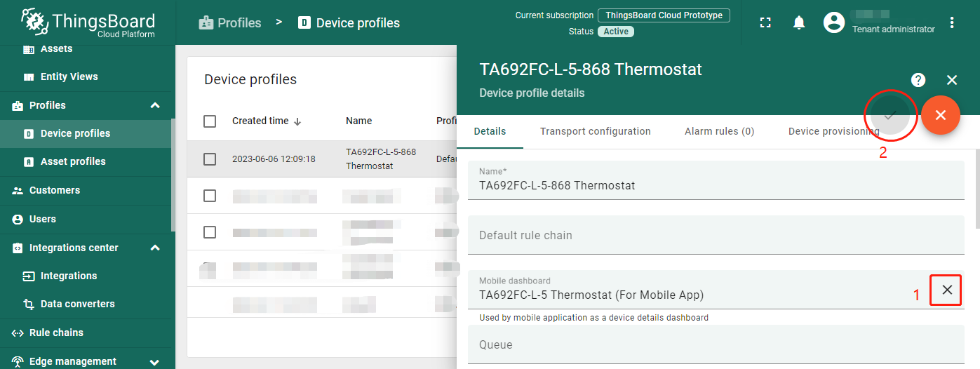Viewport: 980px width, 369px height.
Task: Tick the second blurred row's checkbox
Action: pos(210,232)
